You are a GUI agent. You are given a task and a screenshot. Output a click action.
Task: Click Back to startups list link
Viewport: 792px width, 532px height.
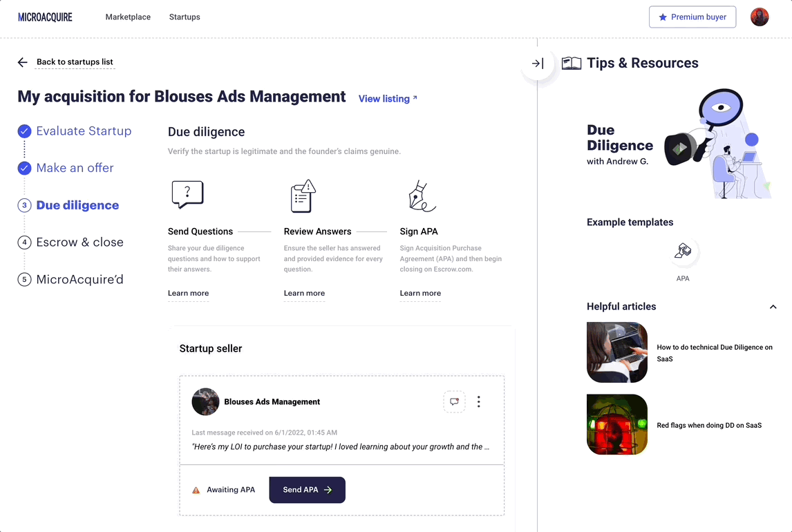75,62
